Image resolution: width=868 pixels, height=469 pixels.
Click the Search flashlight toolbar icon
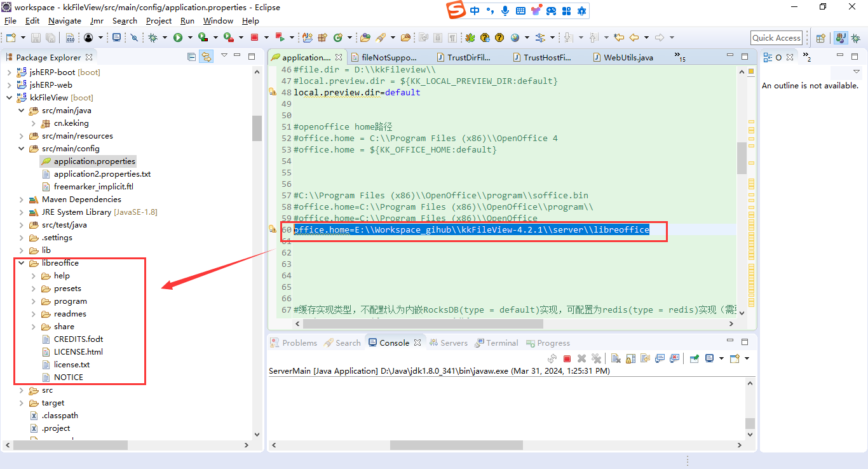coord(381,37)
